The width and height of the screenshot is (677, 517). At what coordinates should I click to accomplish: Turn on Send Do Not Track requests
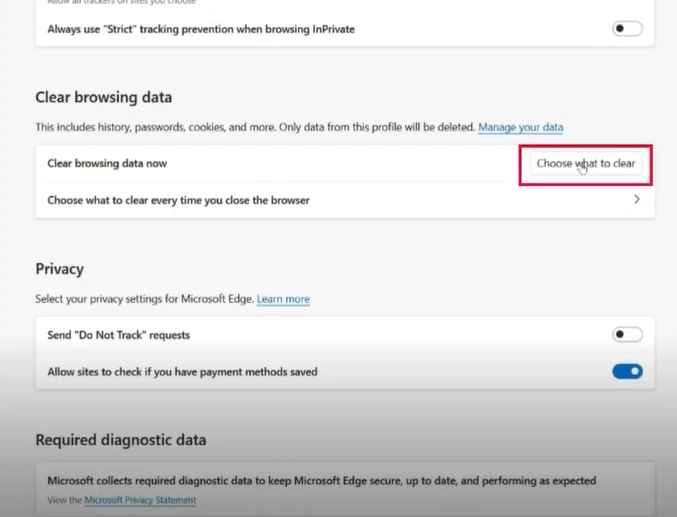[627, 334]
